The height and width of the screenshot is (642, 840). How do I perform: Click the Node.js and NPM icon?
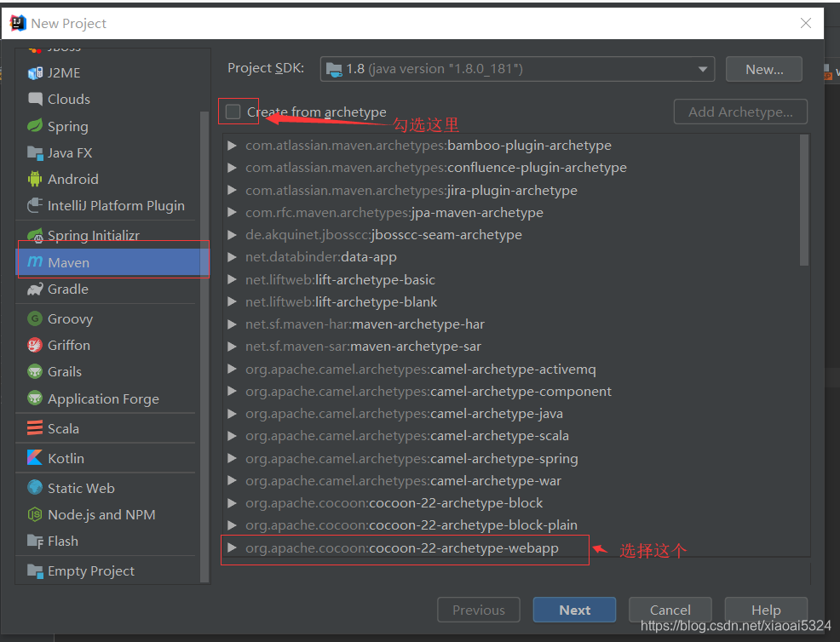(x=35, y=514)
